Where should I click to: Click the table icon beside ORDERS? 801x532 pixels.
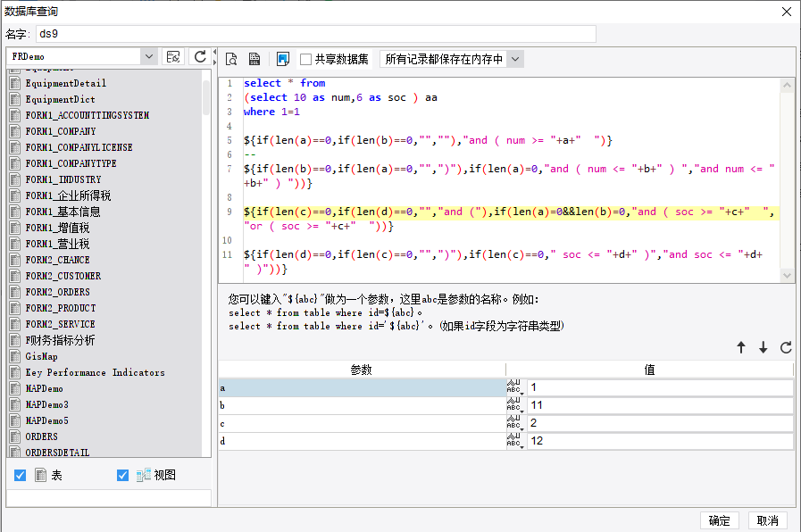[15, 436]
